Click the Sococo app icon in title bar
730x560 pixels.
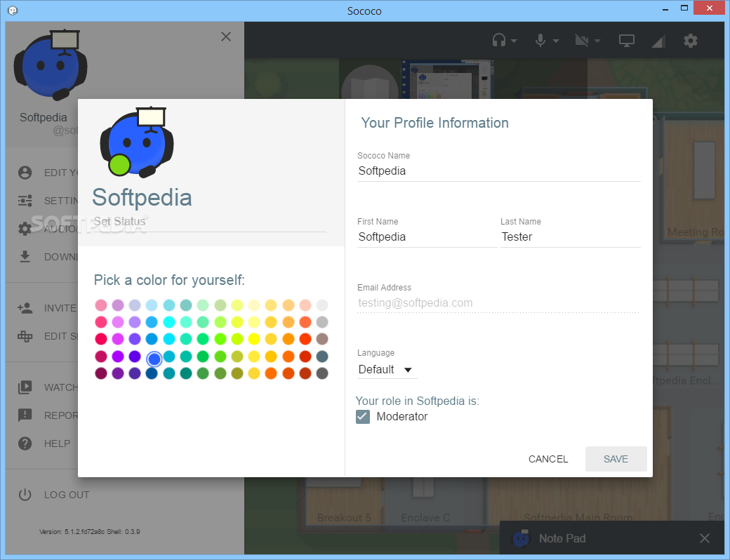pos(13,11)
